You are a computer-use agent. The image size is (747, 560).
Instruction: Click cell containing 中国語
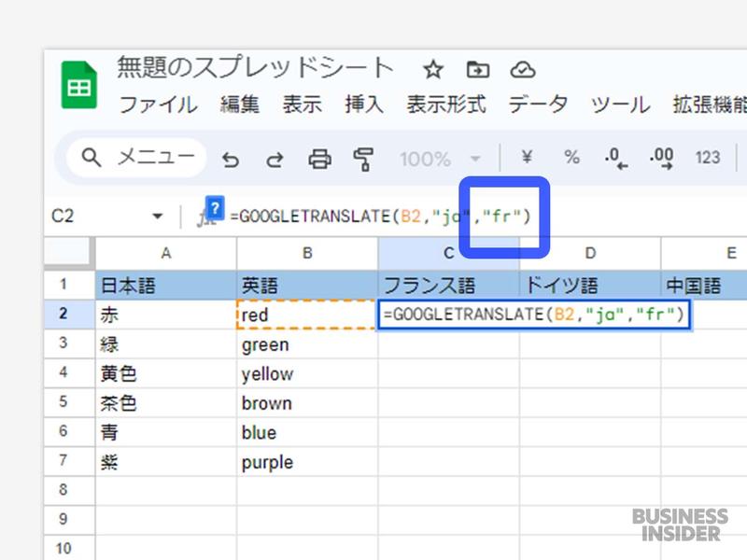(704, 286)
